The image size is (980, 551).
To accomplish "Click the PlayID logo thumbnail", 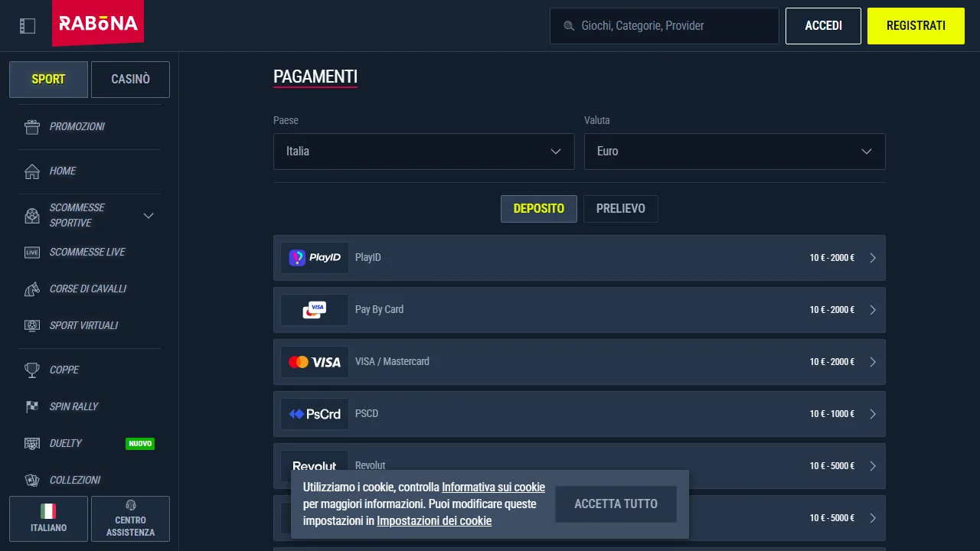I will coord(315,258).
